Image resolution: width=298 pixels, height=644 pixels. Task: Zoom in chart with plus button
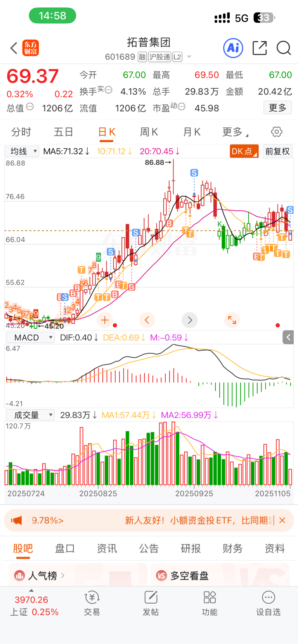pyautogui.click(x=105, y=320)
